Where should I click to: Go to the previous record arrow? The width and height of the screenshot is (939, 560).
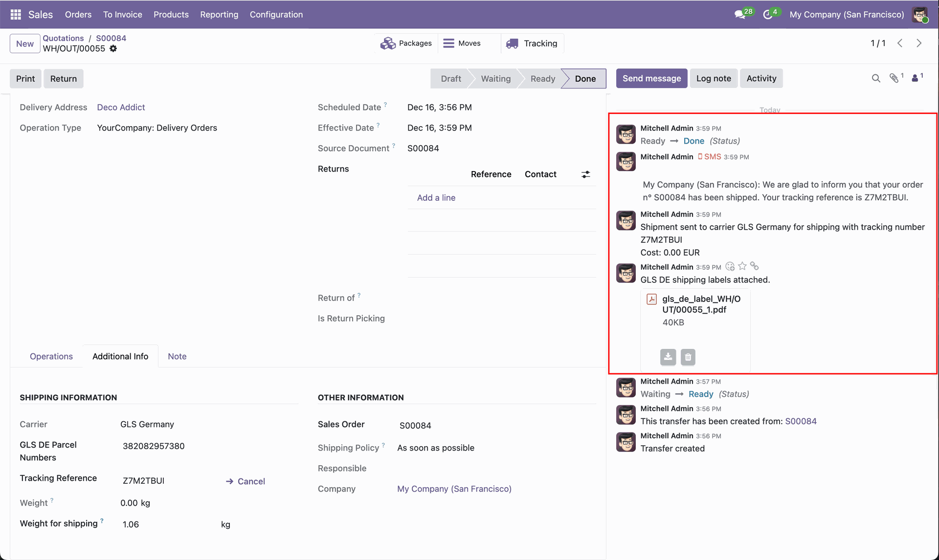point(900,43)
